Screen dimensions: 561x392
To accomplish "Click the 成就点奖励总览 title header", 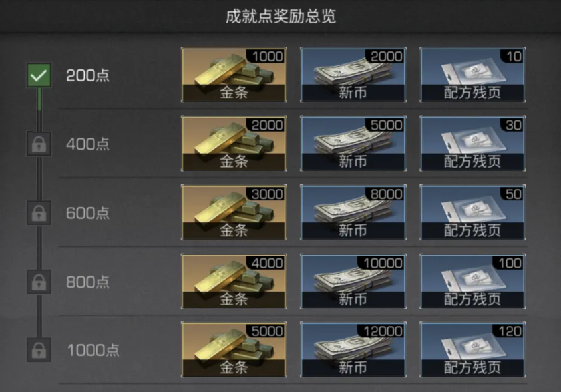I will [x=281, y=17].
